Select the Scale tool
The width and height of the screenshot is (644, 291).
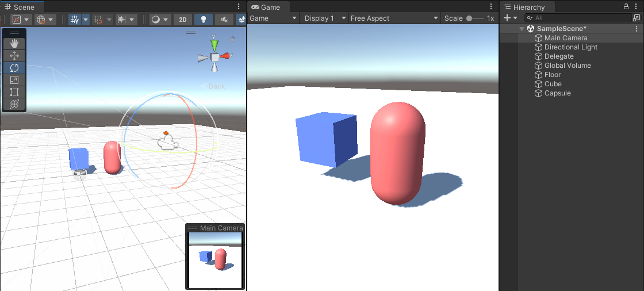(x=14, y=80)
